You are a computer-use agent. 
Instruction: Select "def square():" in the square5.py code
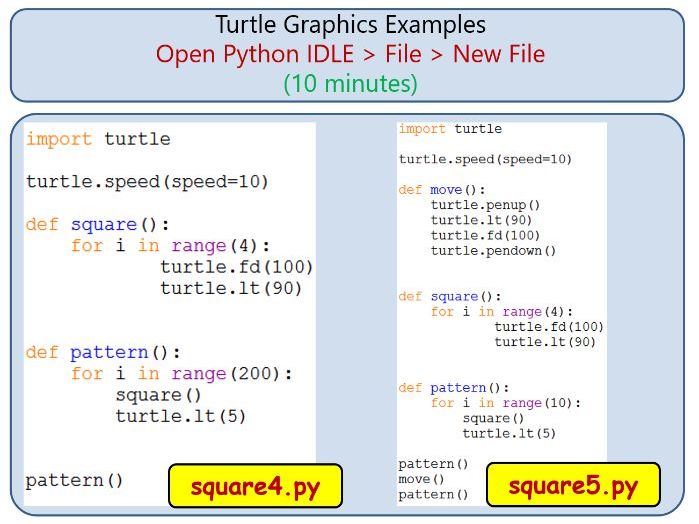coord(450,297)
